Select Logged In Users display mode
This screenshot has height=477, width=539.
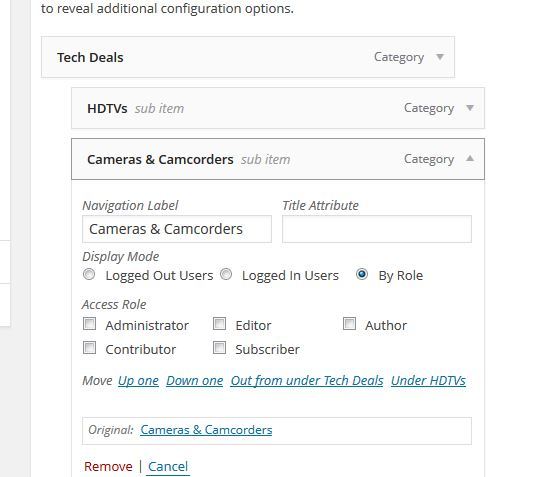226,274
